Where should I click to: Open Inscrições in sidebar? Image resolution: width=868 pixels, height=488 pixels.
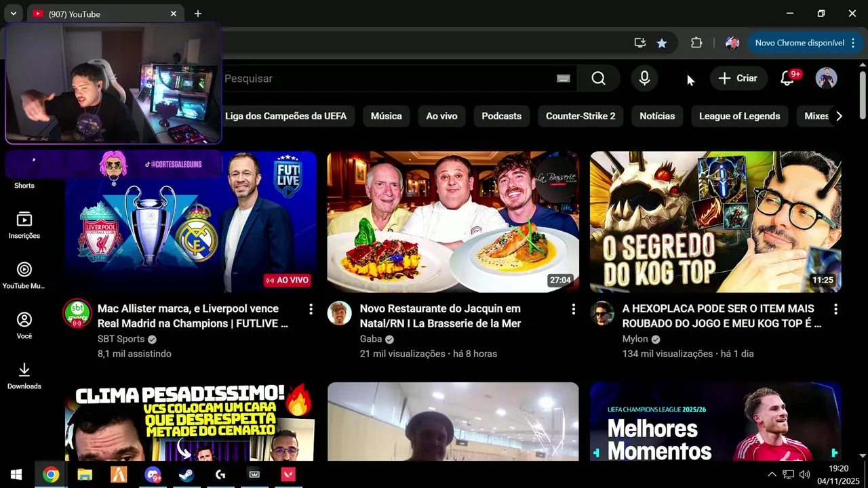click(x=24, y=226)
